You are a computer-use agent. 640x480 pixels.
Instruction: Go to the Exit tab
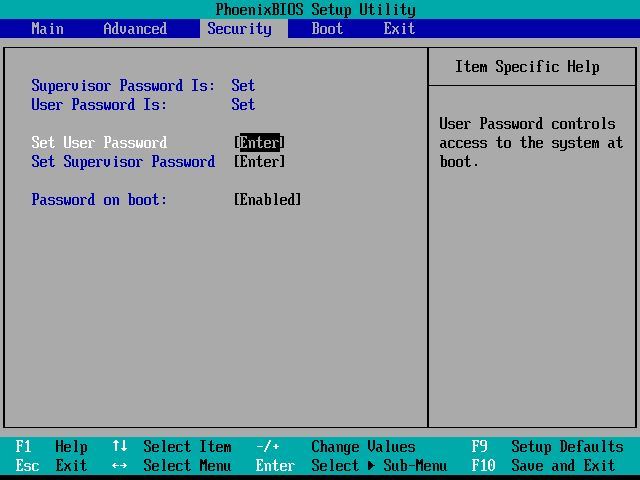(x=399, y=29)
